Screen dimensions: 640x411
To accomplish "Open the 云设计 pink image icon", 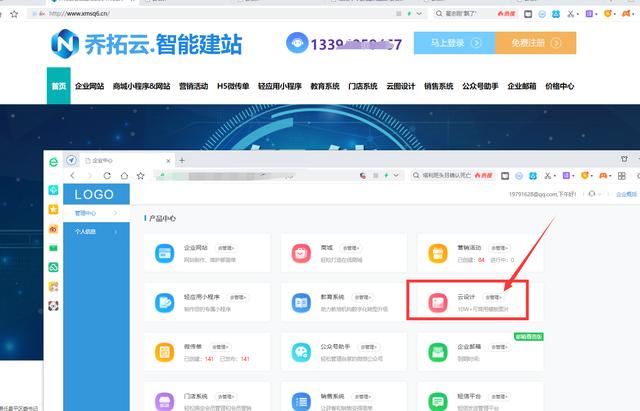I will click(x=438, y=303).
